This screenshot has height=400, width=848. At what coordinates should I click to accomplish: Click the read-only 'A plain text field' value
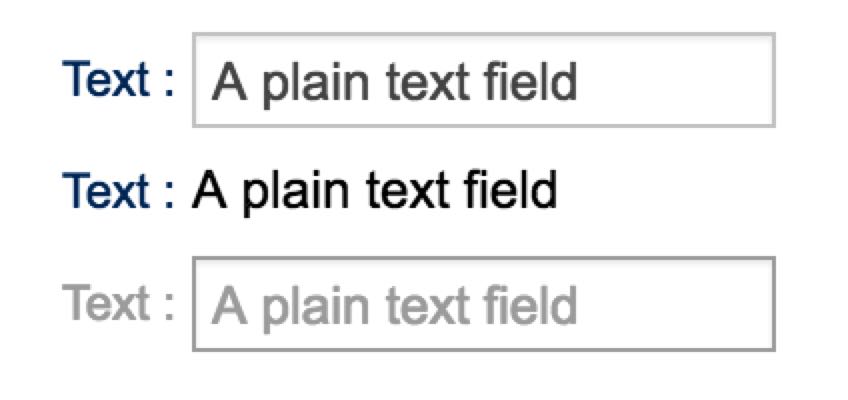pyautogui.click(x=374, y=190)
